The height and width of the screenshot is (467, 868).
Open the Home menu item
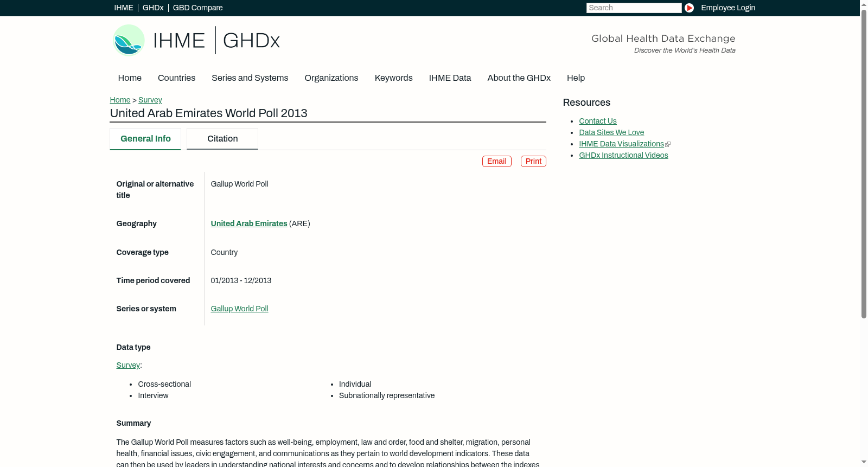click(130, 78)
